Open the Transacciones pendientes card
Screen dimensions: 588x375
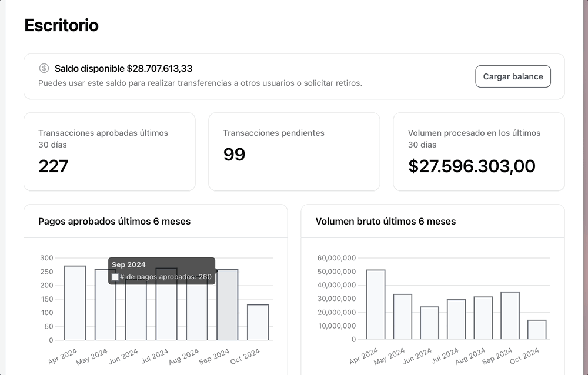click(294, 152)
